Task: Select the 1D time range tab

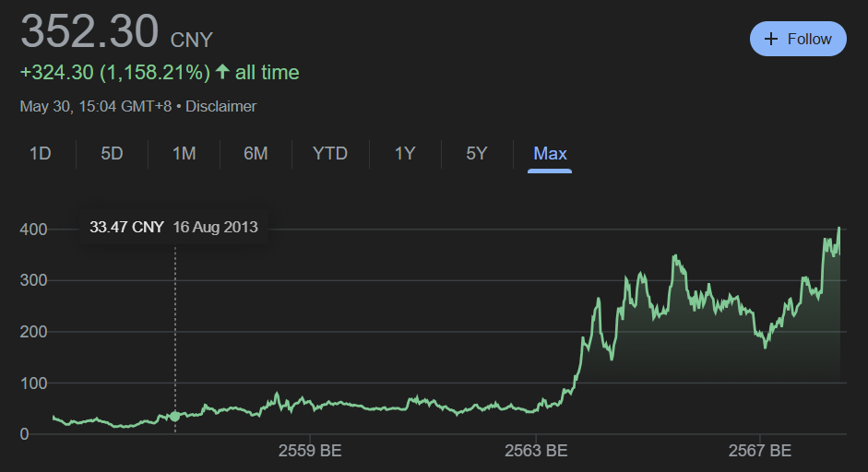Action: point(40,153)
